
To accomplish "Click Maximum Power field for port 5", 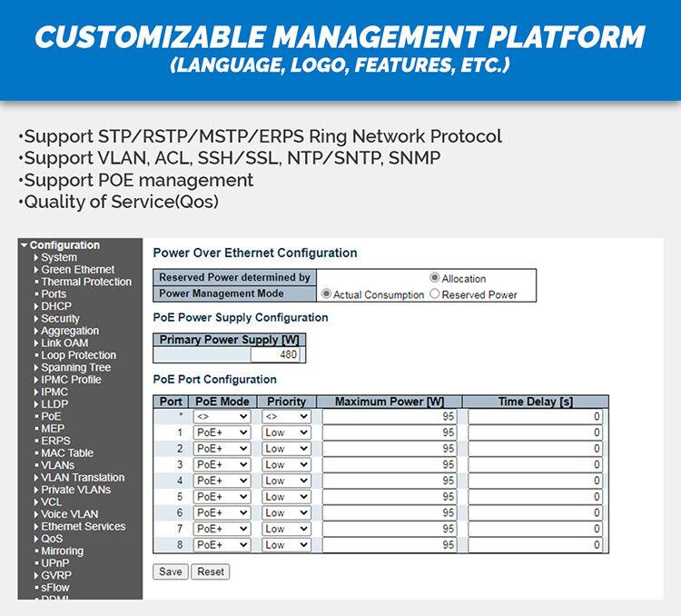I will (x=389, y=497).
